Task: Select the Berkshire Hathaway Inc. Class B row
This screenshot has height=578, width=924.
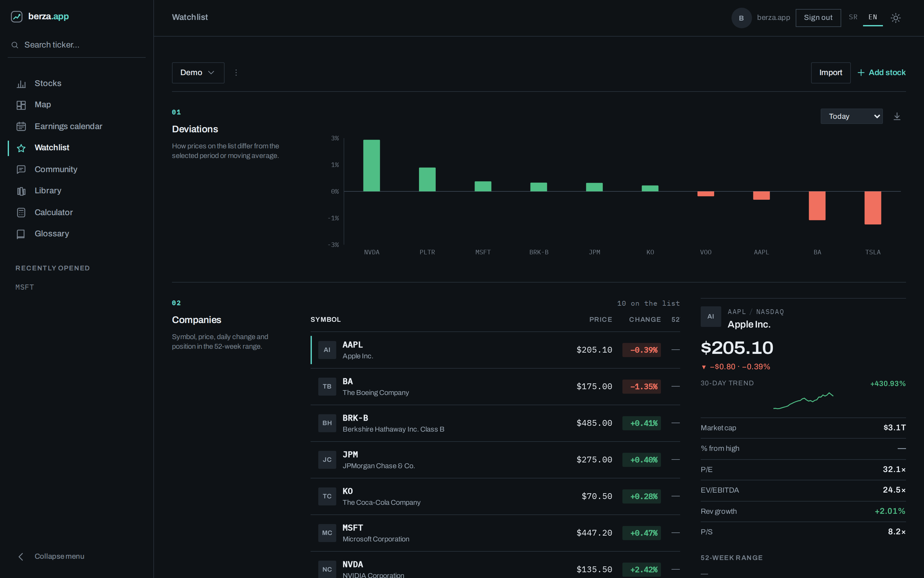Action: [495, 423]
